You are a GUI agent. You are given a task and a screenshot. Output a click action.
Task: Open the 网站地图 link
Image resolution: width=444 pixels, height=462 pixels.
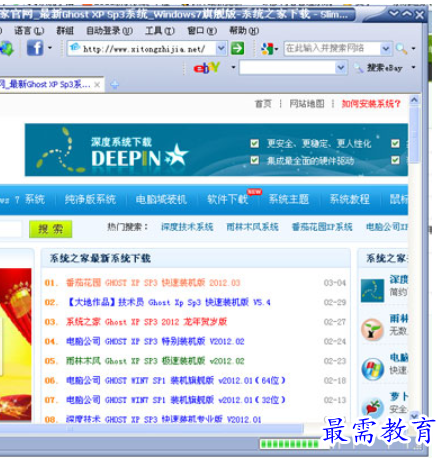click(307, 104)
